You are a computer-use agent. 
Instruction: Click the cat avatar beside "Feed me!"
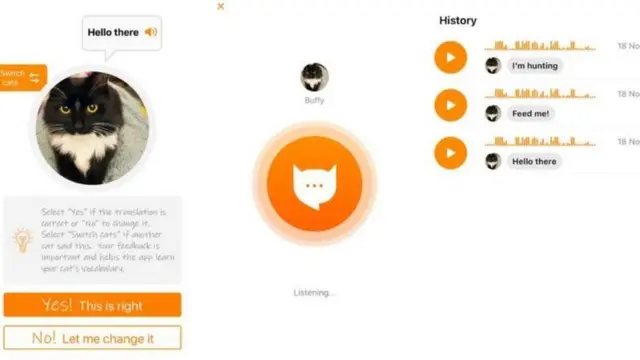493,113
